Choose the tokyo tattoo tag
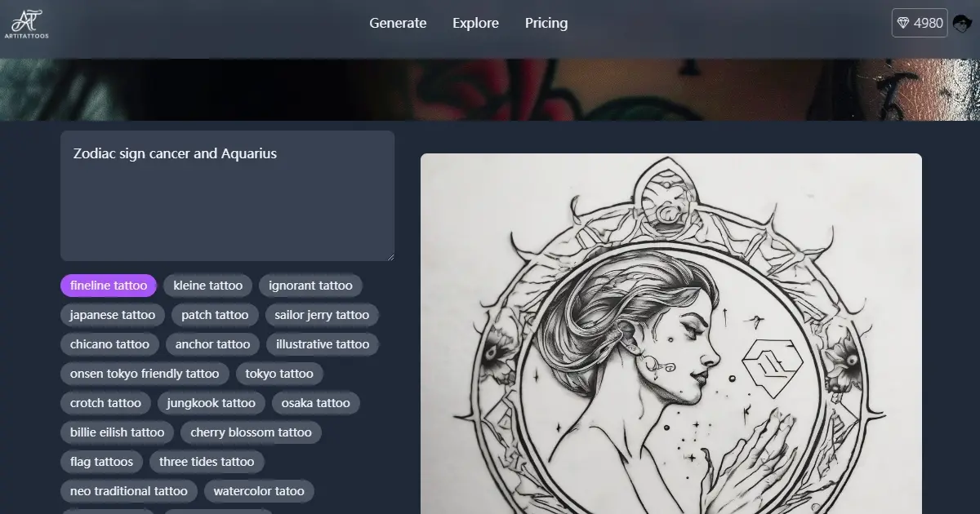Image resolution: width=980 pixels, height=514 pixels. point(279,374)
